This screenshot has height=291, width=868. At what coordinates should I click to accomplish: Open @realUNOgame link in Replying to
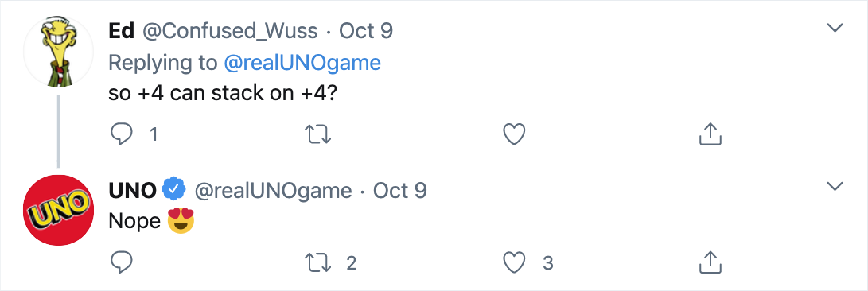(x=302, y=63)
